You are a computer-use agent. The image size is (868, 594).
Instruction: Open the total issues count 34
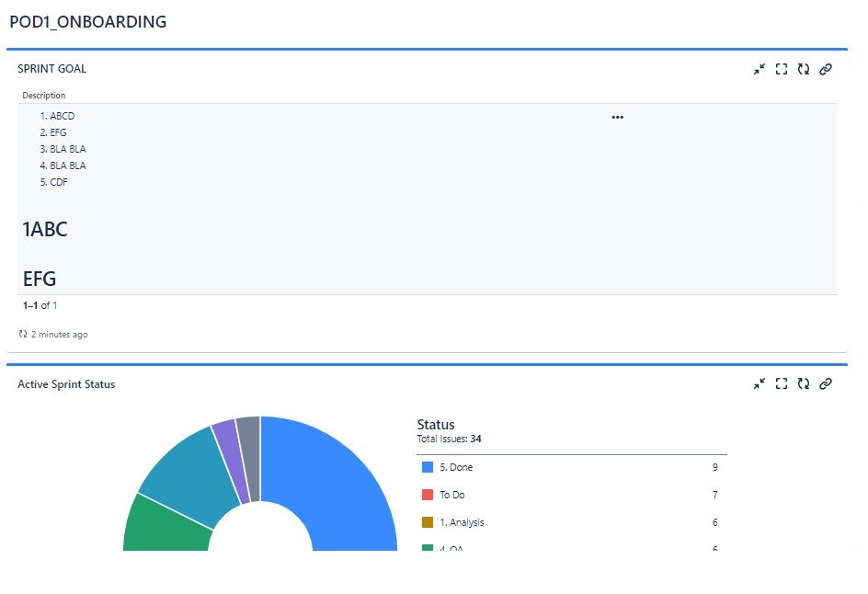point(475,439)
